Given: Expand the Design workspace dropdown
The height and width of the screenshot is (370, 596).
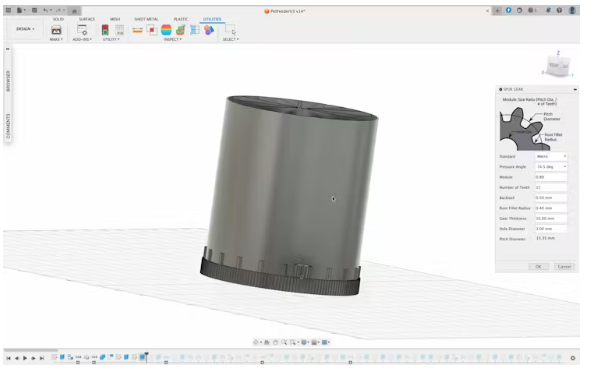Looking at the screenshot, I should coord(25,29).
